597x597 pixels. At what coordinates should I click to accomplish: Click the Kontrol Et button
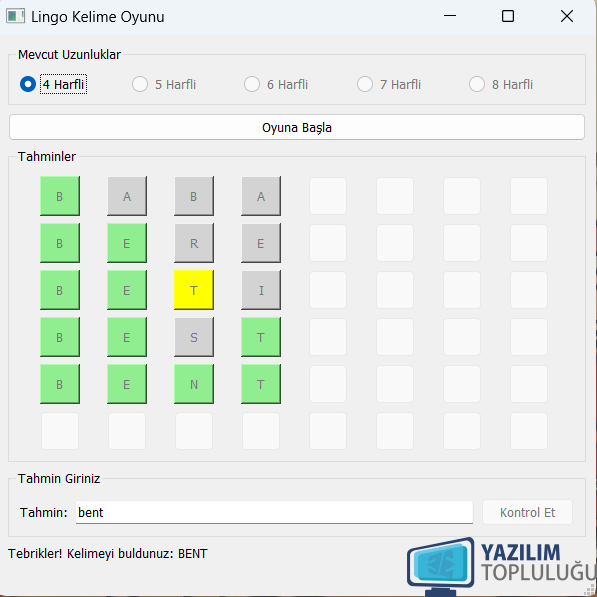tap(527, 512)
